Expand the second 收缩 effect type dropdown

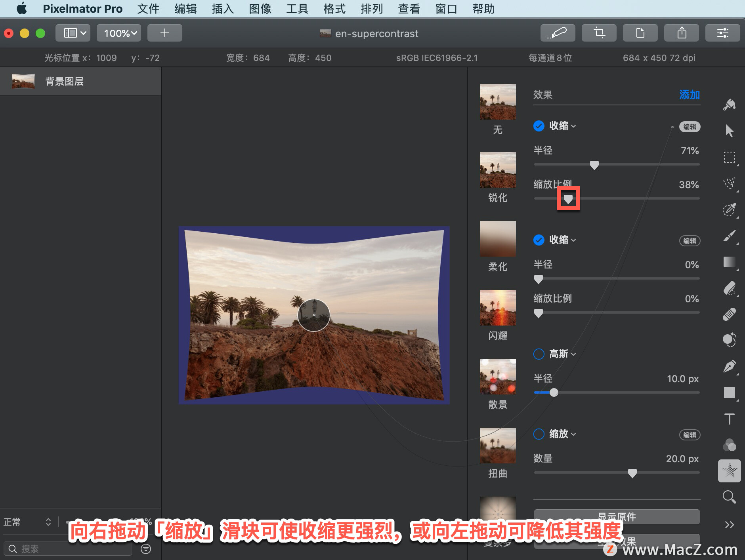coord(563,240)
